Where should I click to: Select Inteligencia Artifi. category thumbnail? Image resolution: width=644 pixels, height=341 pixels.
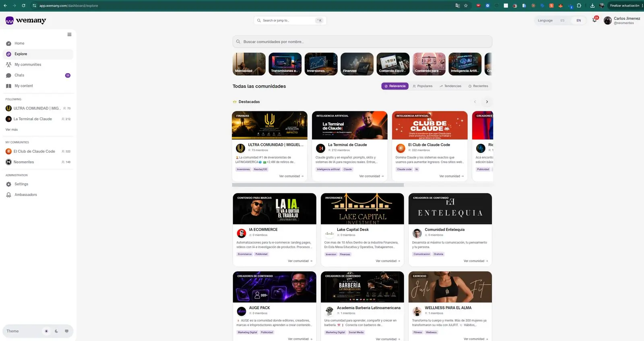(465, 64)
